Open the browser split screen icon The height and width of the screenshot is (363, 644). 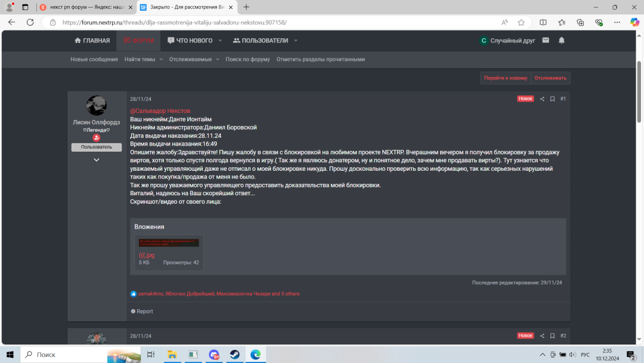coord(543,22)
